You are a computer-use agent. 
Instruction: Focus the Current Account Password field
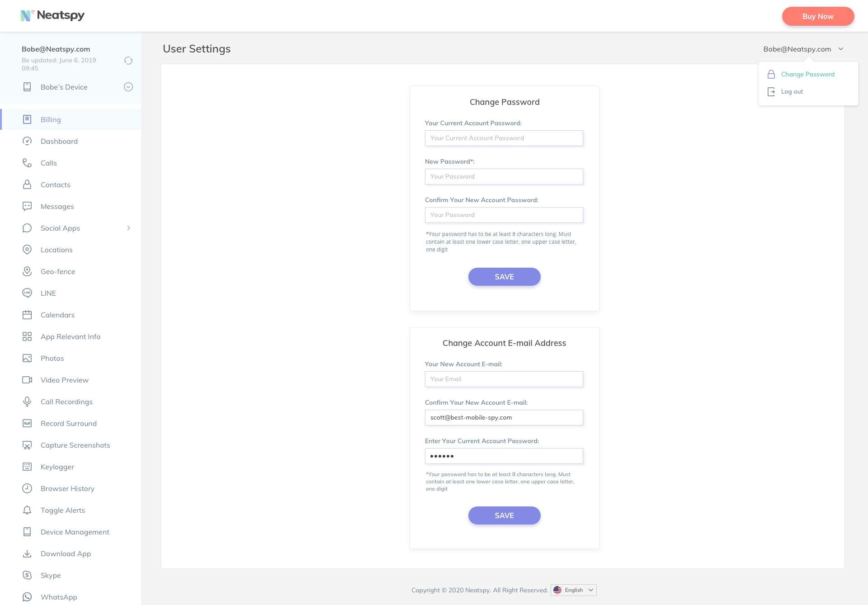tap(504, 138)
